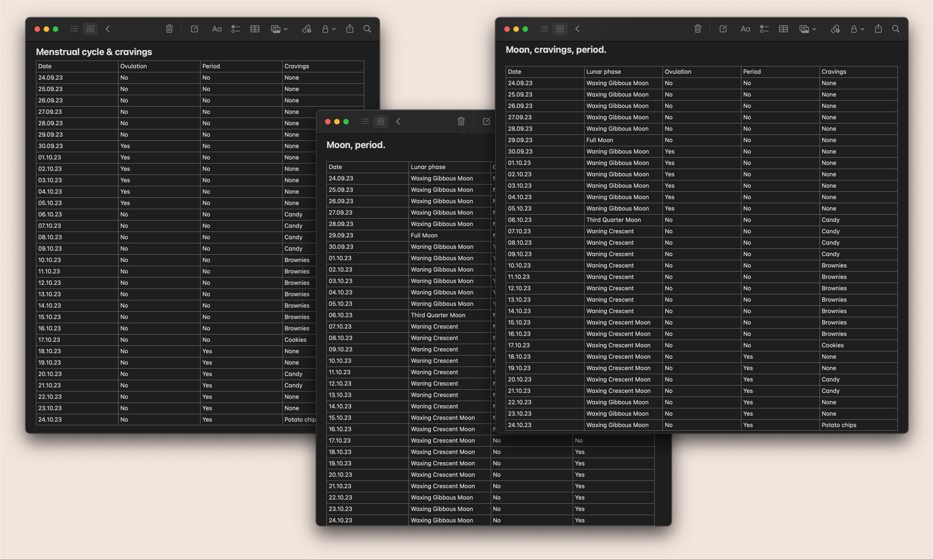Switch to gallery view in Menstrual cycle window

click(90, 29)
